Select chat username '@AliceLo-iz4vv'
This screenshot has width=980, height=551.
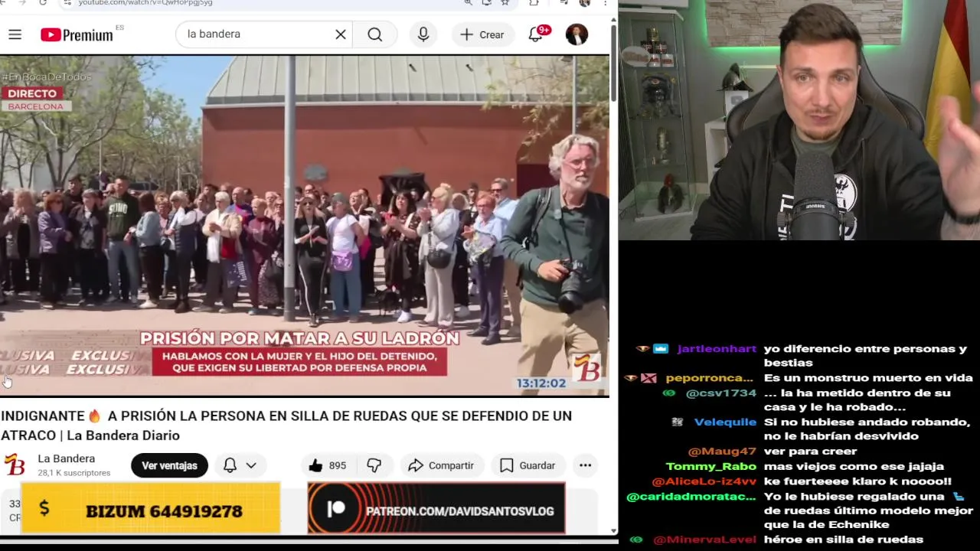tap(704, 481)
